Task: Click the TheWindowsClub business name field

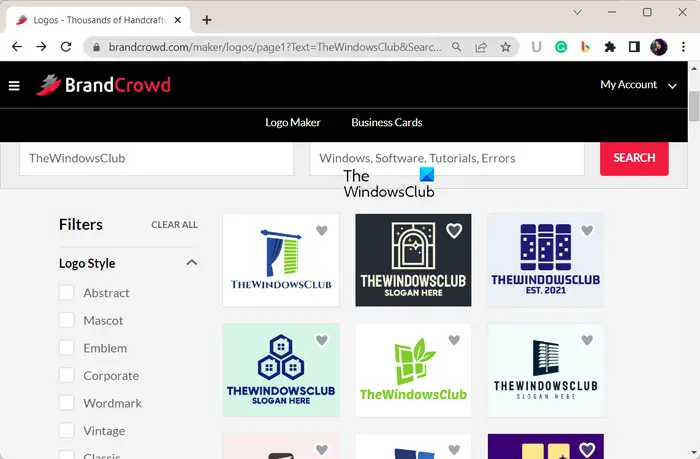Action: click(157, 159)
